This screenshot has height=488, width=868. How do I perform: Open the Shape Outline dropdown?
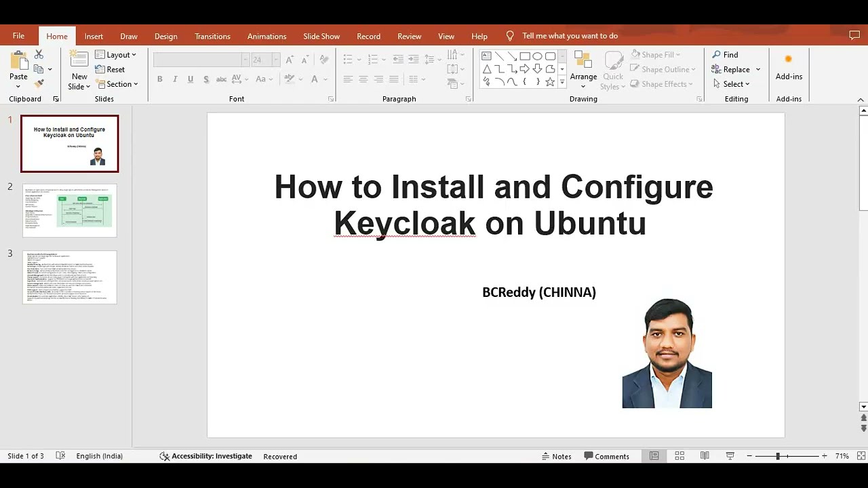(x=663, y=69)
